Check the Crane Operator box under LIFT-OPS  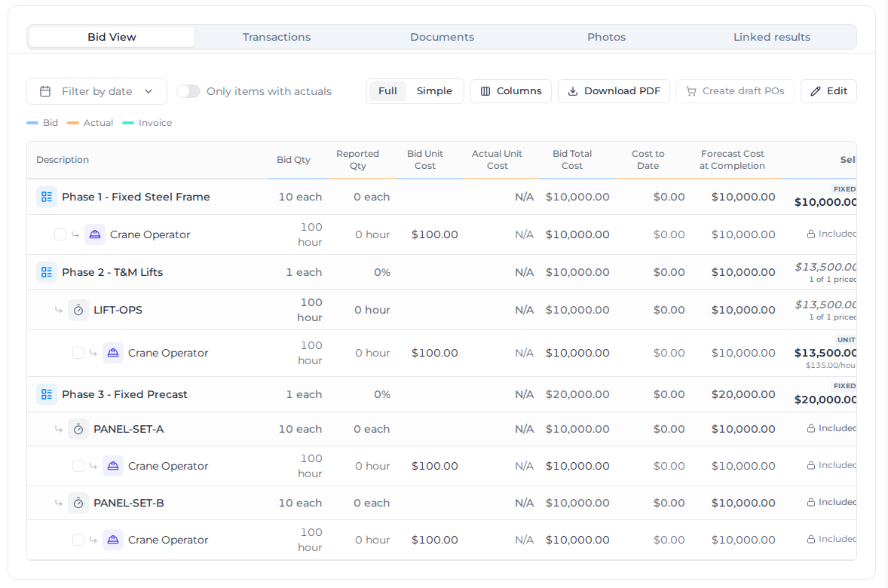[x=78, y=353]
